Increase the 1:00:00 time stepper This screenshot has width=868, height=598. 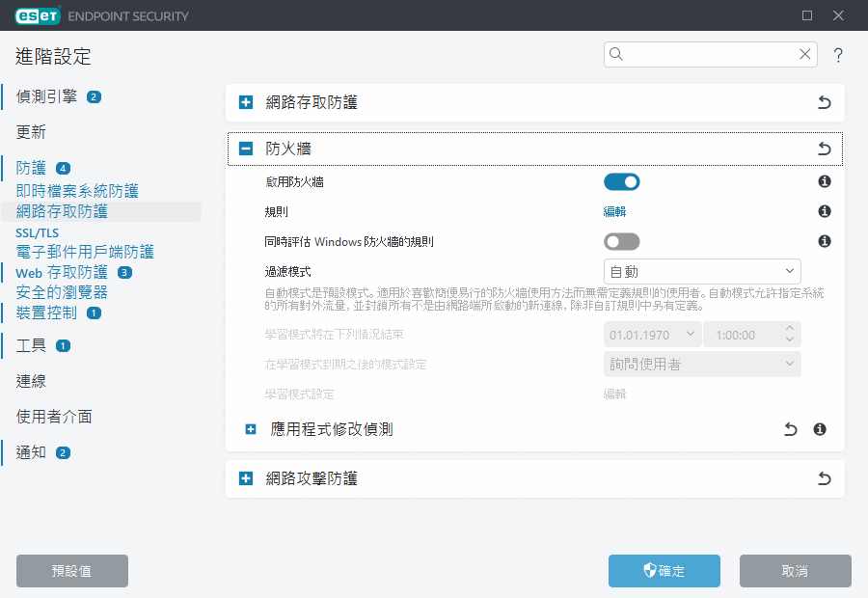click(x=790, y=328)
